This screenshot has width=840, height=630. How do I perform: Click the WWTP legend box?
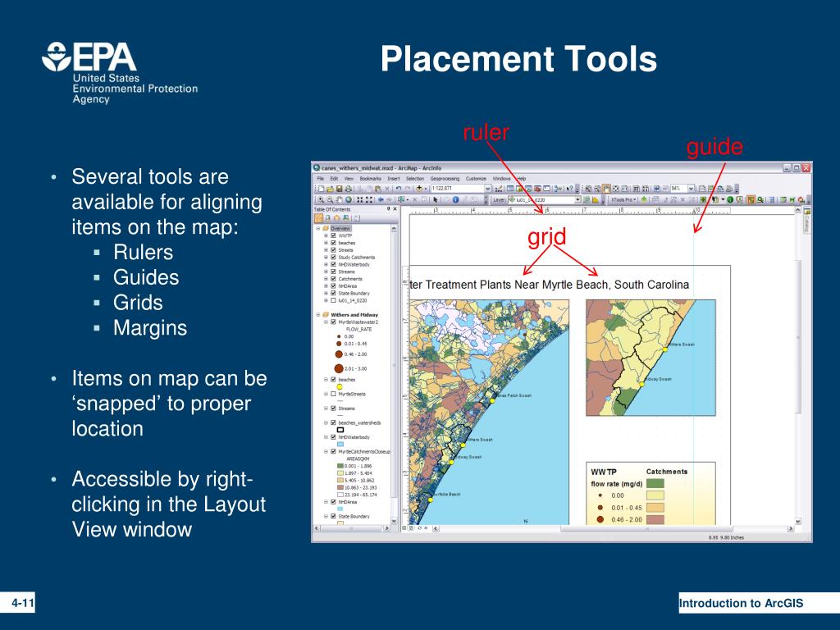tap(651, 493)
